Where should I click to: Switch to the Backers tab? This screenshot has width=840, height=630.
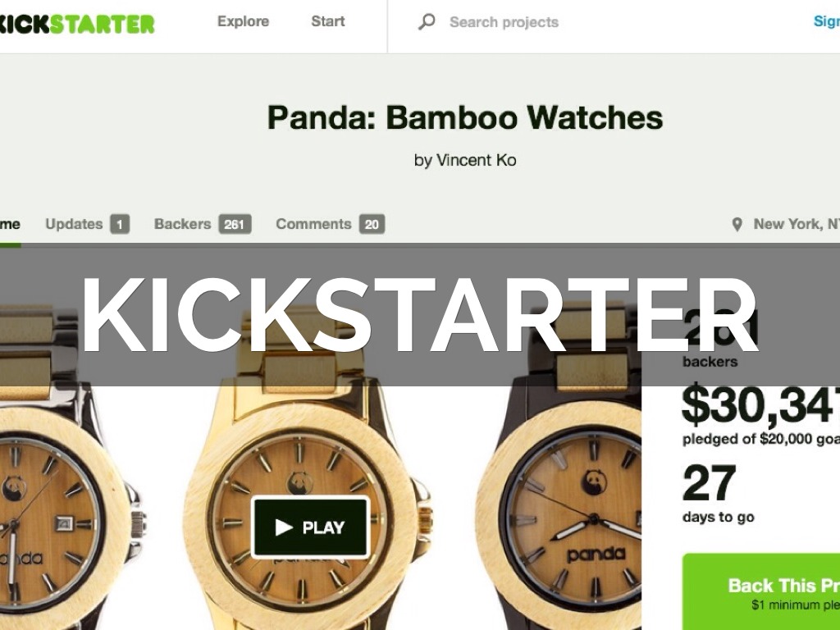182,224
